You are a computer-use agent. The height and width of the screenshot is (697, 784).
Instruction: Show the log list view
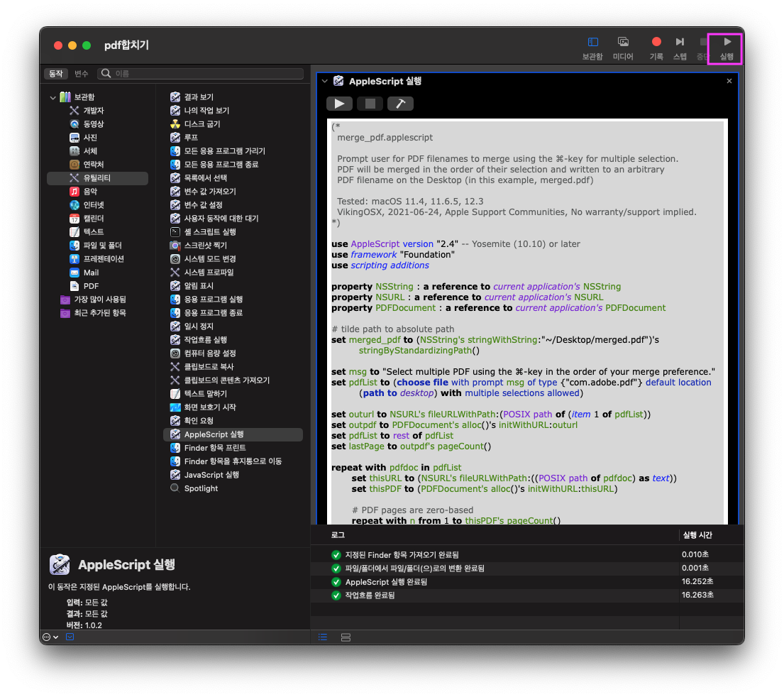pos(323,637)
